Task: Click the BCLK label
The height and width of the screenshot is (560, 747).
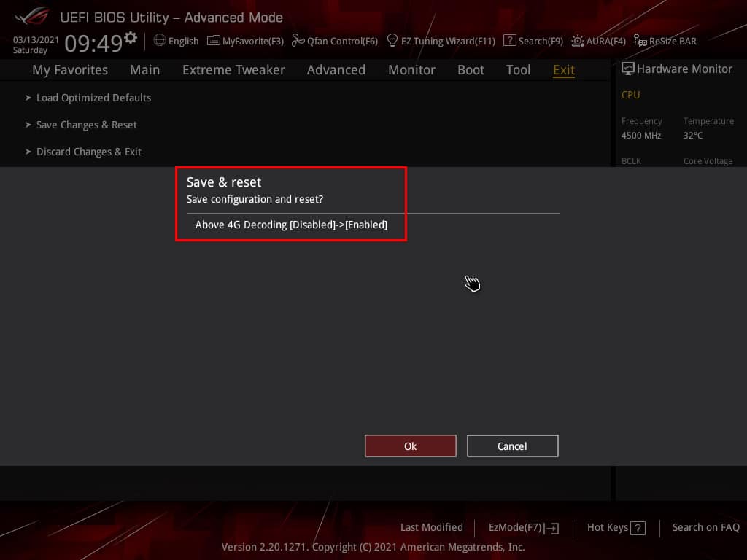Action: 631,161
